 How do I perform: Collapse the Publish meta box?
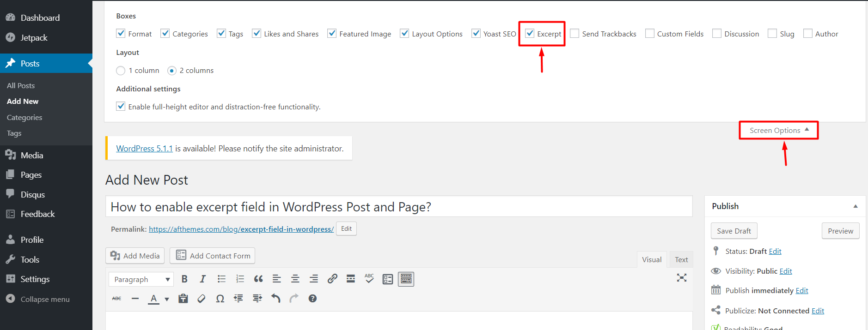(856, 206)
